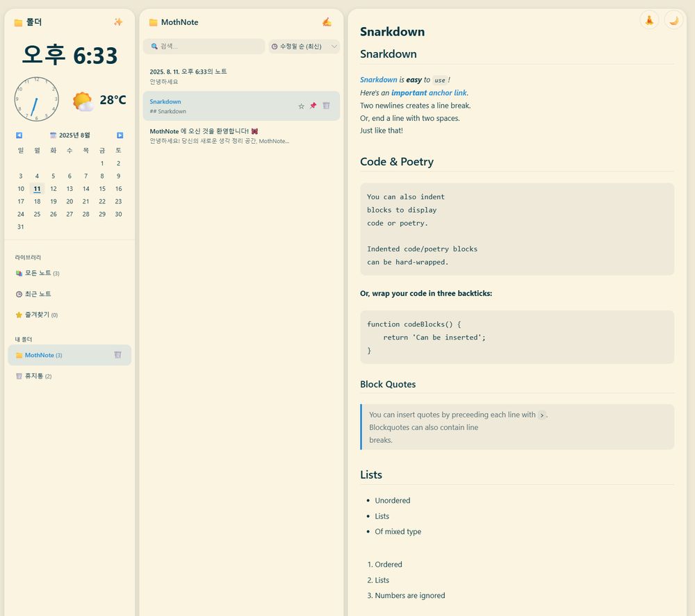This screenshot has height=616, width=695.
Task: Delete the MothNote folder via trash icon
Action: pyautogui.click(x=118, y=355)
